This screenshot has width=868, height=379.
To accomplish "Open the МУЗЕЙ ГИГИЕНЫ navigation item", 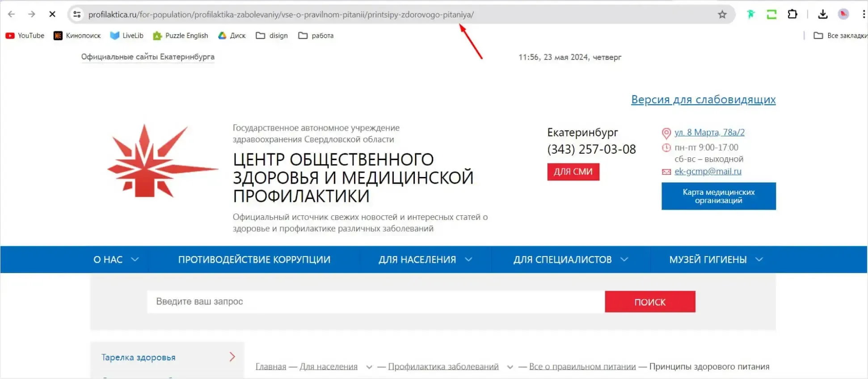I will click(x=708, y=259).
